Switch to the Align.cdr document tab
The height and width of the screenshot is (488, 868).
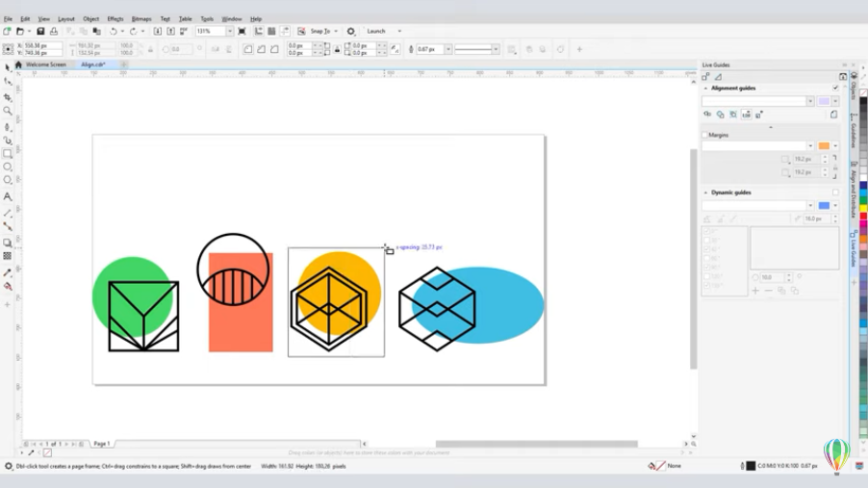(x=93, y=64)
